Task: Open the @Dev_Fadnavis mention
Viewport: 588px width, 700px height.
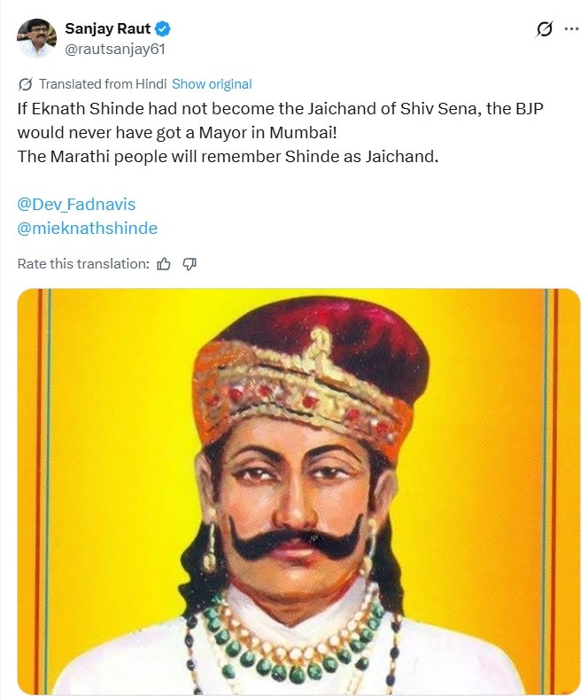Action: point(76,205)
